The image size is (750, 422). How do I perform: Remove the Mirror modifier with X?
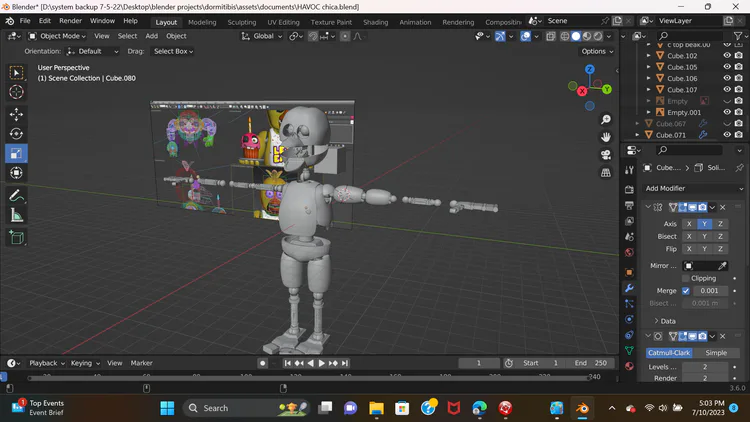723,207
